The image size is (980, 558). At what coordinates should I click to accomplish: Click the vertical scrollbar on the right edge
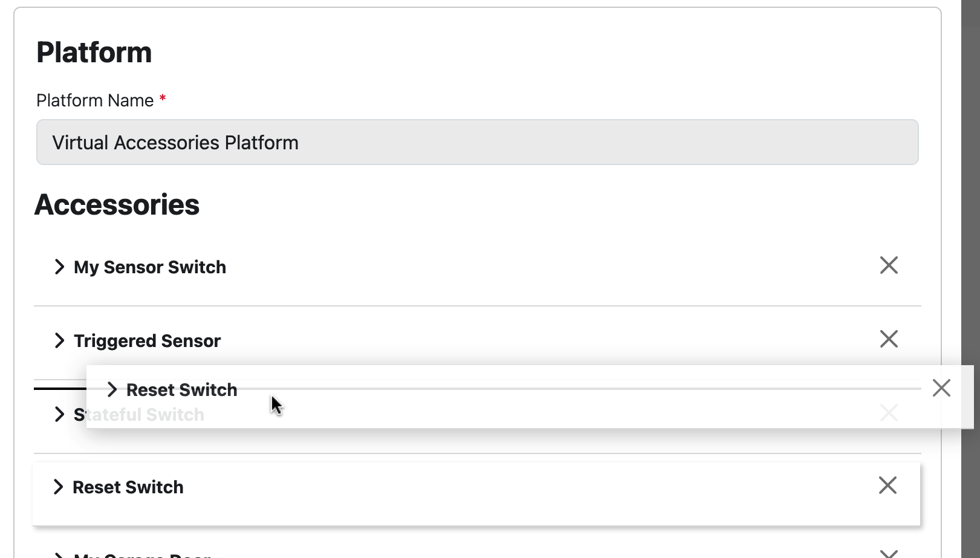pyautogui.click(x=970, y=279)
